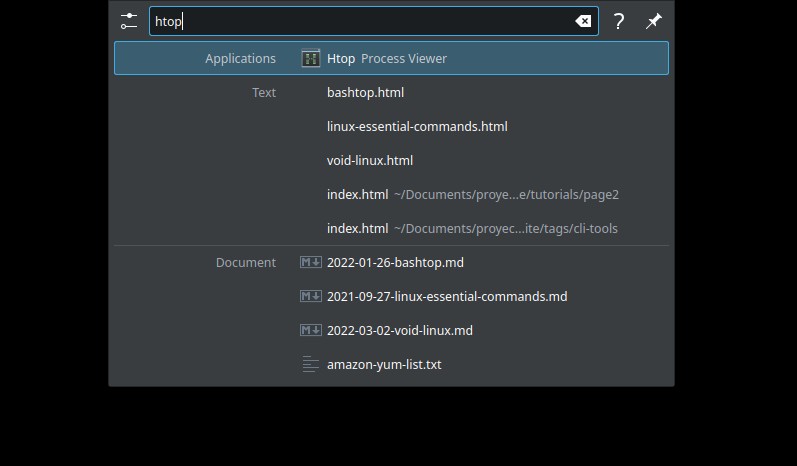Click markdown icon beside linux-essential-commands.md
The width and height of the screenshot is (797, 466).
click(311, 296)
